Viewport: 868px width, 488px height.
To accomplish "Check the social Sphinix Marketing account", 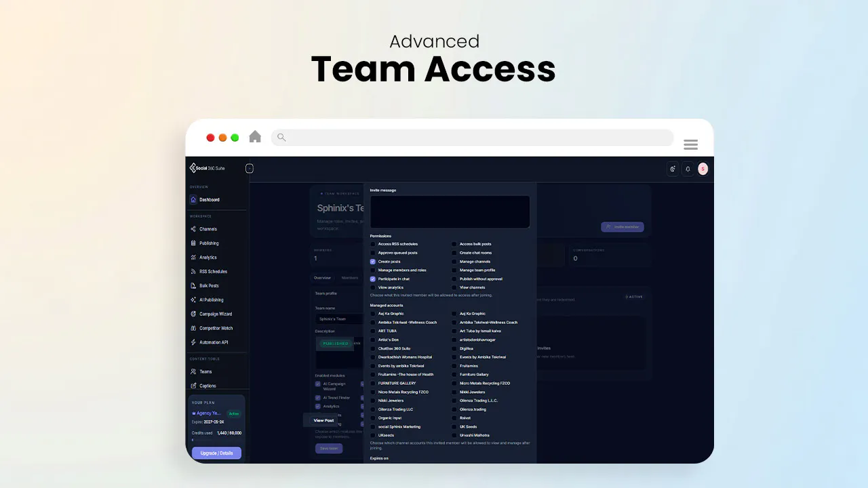I will (373, 426).
